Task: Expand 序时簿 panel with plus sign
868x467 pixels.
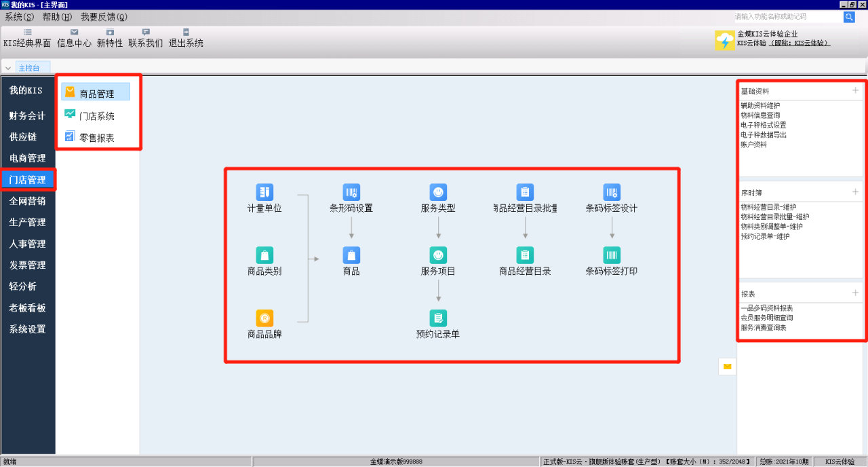Action: (x=855, y=192)
